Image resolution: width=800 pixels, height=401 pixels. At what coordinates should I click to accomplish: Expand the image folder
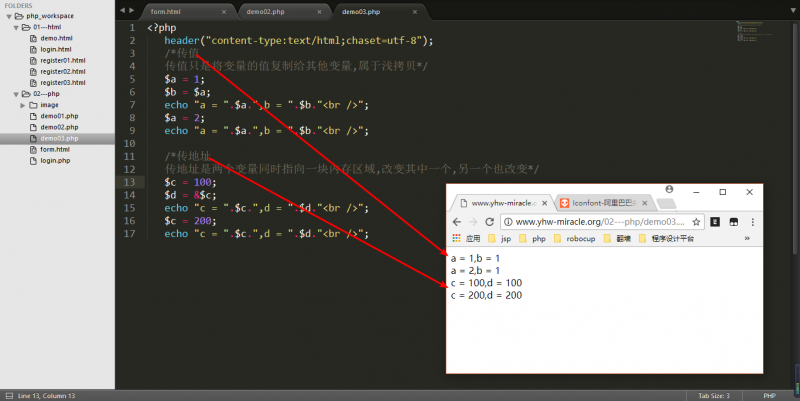24,105
